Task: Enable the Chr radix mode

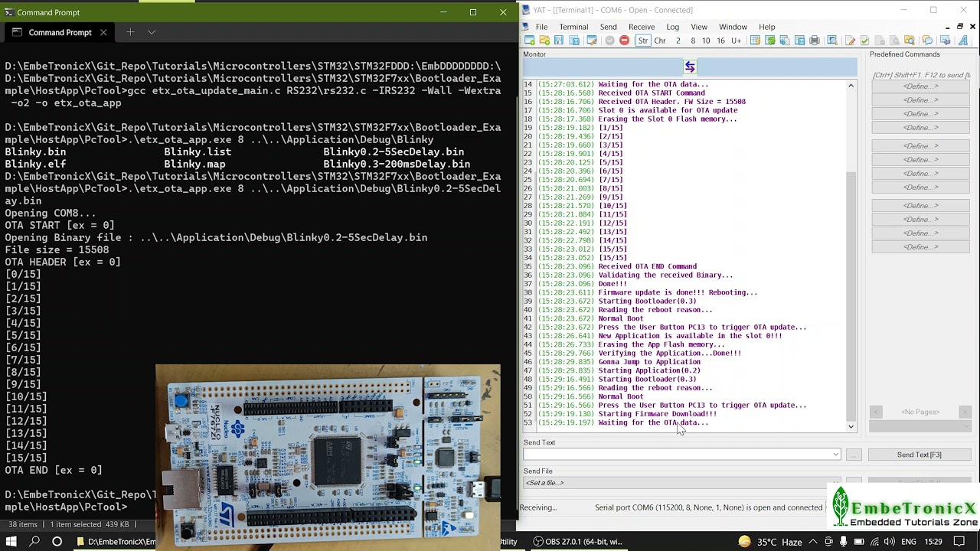Action: [659, 41]
